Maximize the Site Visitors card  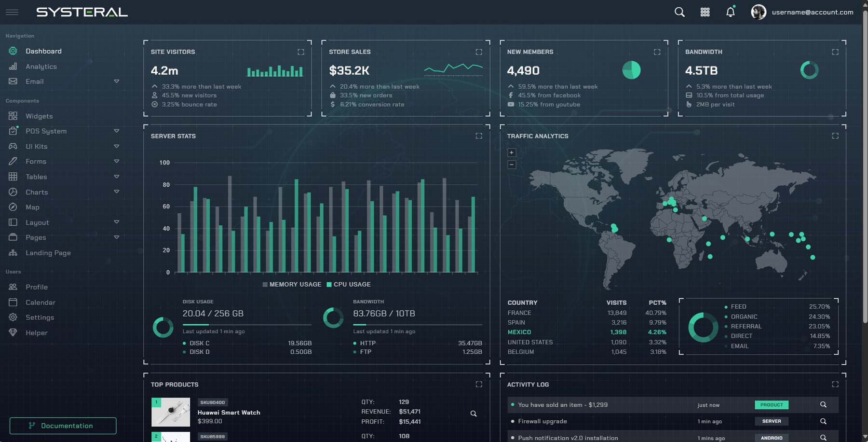click(x=301, y=52)
